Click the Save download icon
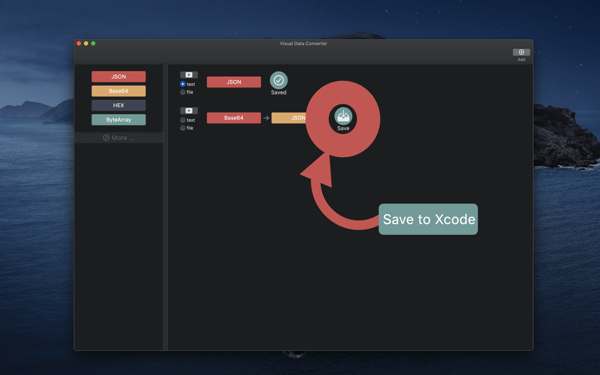The image size is (600, 375). pyautogui.click(x=343, y=116)
